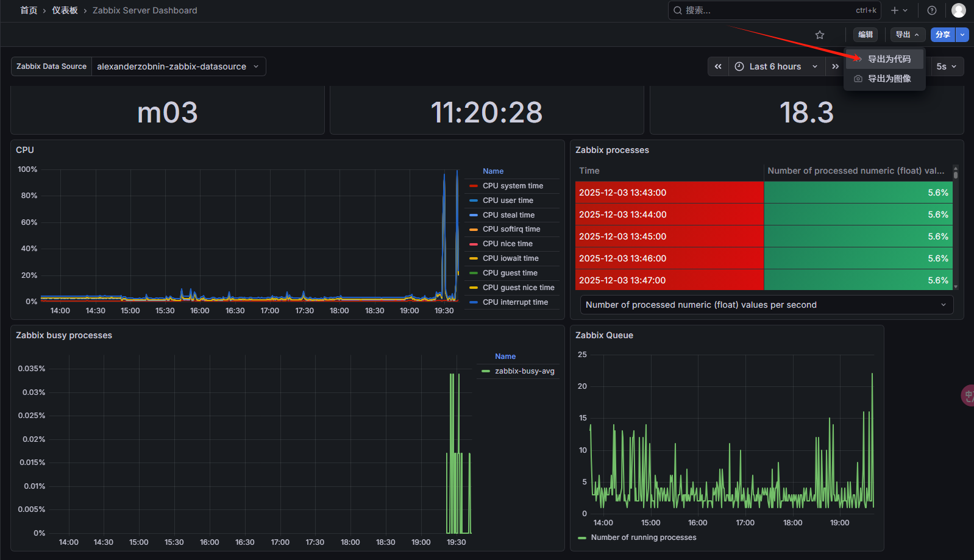Click the 18.3 stat panel value
974x560 pixels.
[806, 112]
